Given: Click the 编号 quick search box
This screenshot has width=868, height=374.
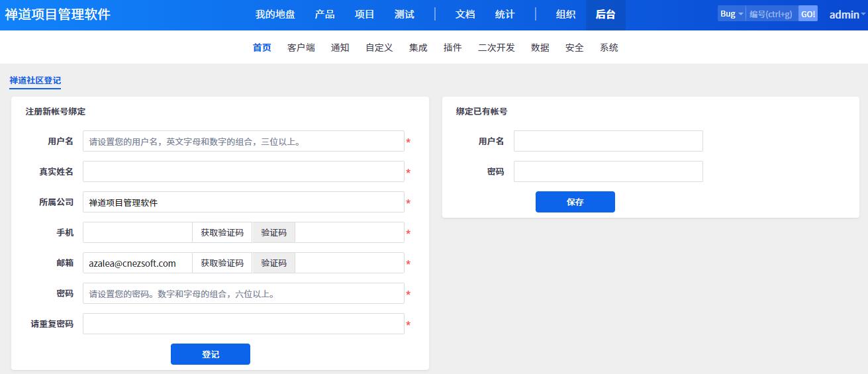Looking at the screenshot, I should coord(771,14).
